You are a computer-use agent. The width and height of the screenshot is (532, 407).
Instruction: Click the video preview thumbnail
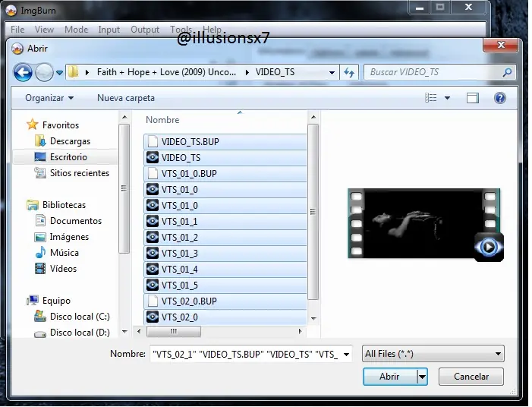point(426,224)
